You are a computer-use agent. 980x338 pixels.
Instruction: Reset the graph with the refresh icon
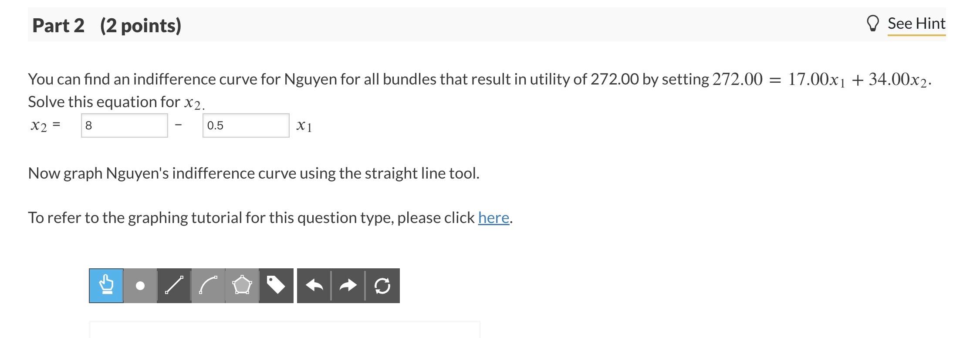pyautogui.click(x=382, y=286)
